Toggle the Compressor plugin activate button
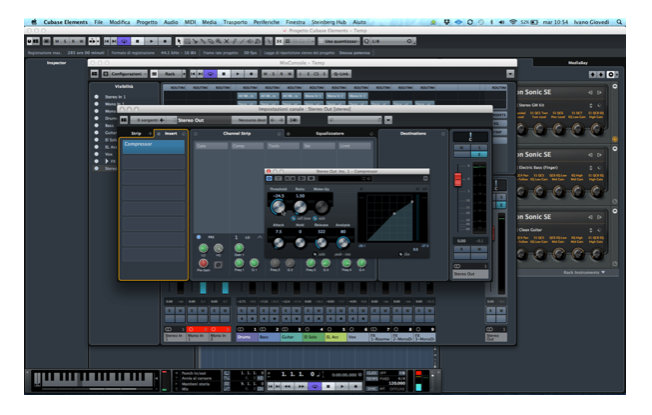 point(269,178)
